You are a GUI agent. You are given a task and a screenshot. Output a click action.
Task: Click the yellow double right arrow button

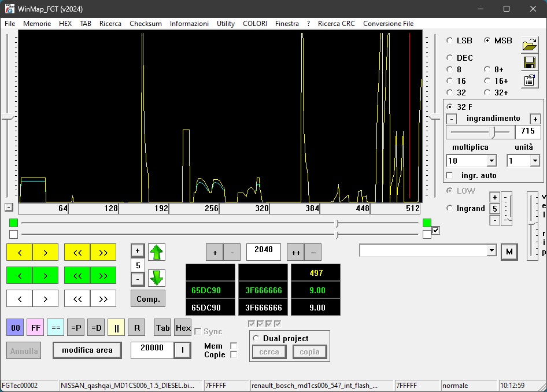(103, 252)
